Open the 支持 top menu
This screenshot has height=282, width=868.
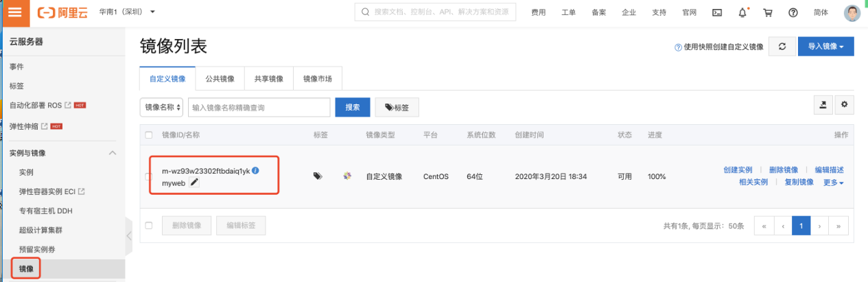point(659,12)
